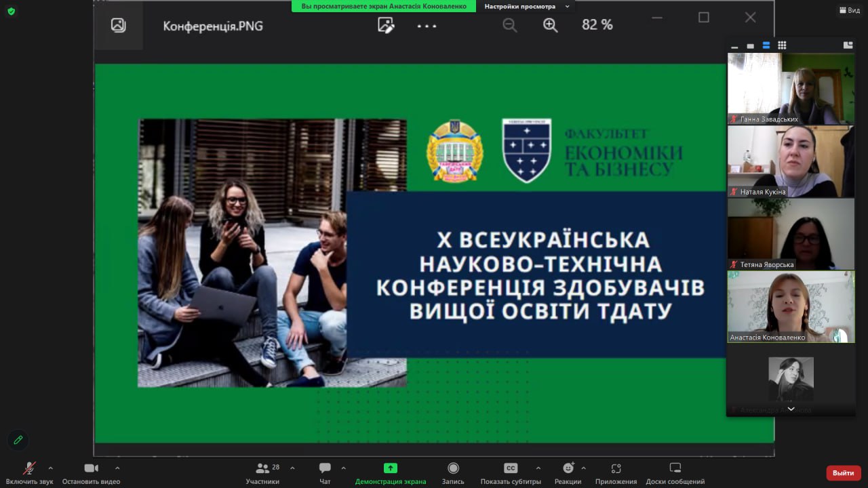
Task: Open video options arrow beside Остановить видео
Action: (x=117, y=468)
